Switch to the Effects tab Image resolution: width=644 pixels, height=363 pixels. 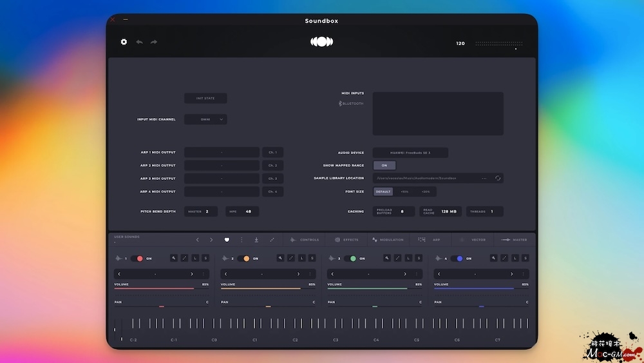point(346,240)
